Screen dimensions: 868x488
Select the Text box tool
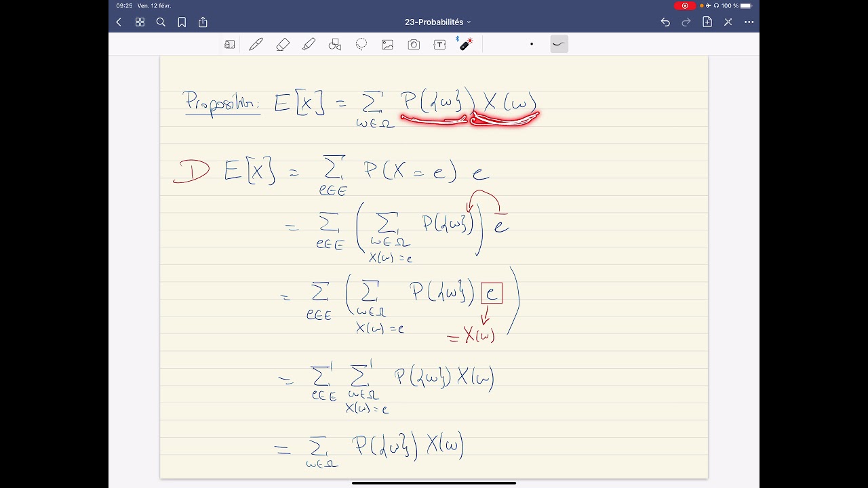click(x=440, y=44)
